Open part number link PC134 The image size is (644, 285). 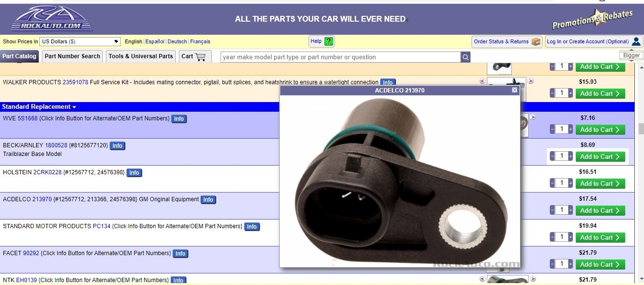click(x=101, y=226)
